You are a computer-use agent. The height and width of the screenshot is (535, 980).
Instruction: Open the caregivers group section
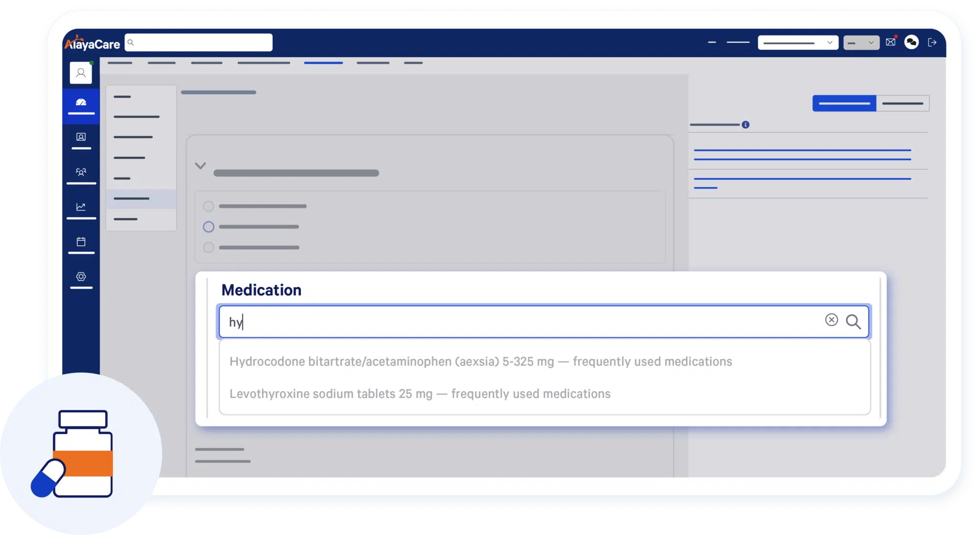pos(81,172)
